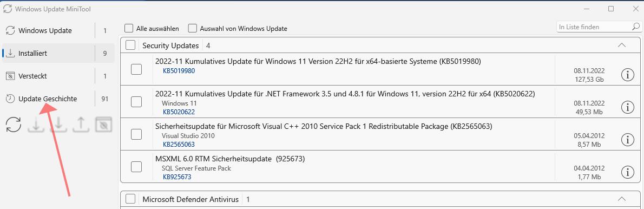Screen dimensions: 644x209
Task: Check the 'Alle auswählen' checkbox
Action: [129, 28]
